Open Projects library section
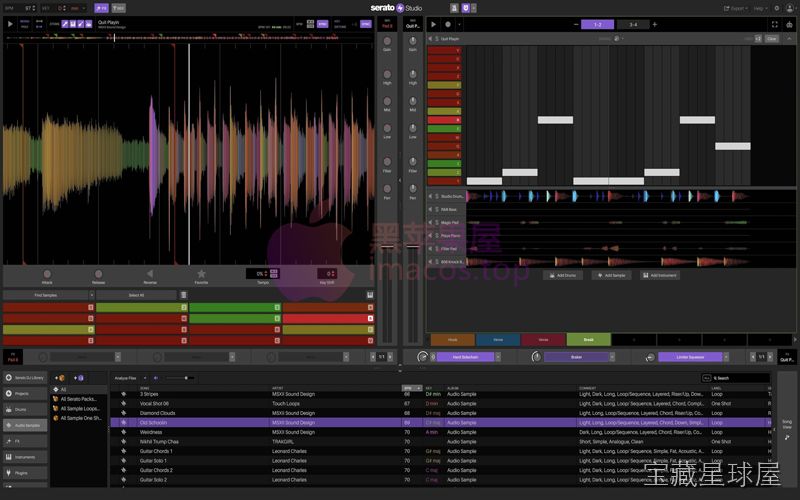 point(25,393)
